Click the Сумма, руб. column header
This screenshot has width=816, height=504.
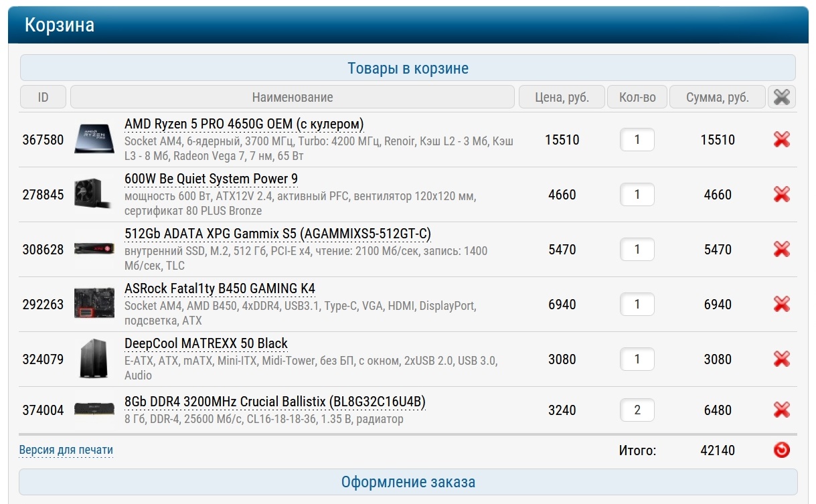point(718,97)
